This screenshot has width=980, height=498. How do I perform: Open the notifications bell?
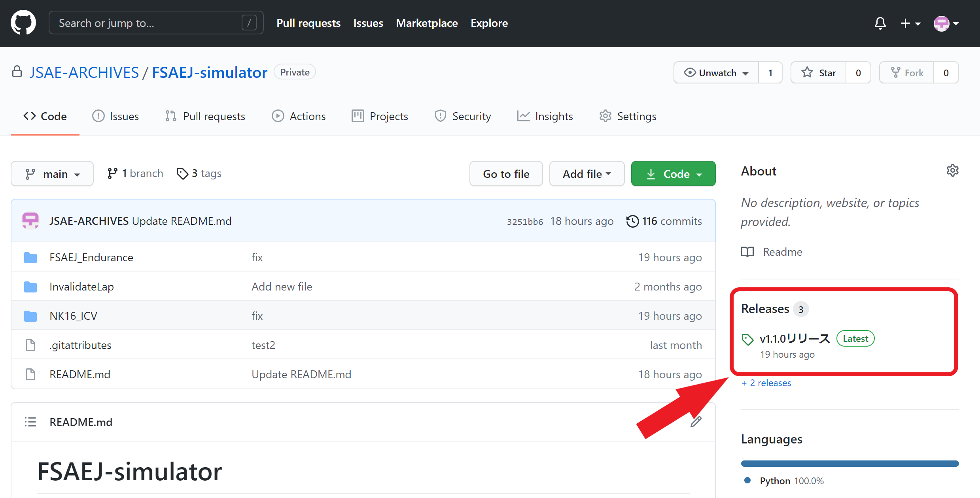[x=880, y=23]
